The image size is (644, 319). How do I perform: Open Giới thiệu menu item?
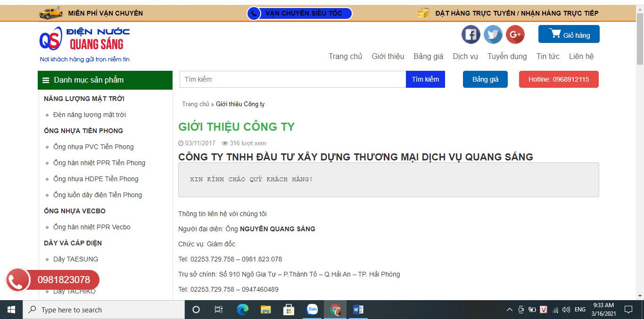point(388,57)
